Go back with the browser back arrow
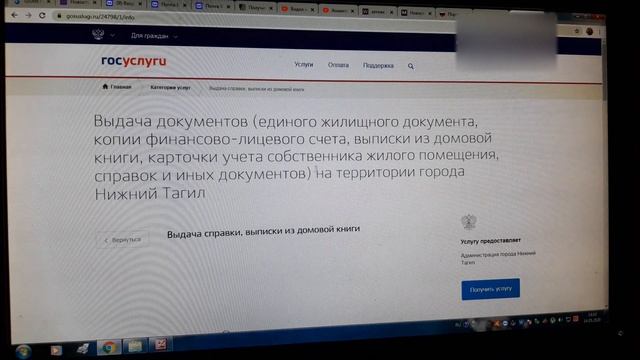The height and width of the screenshot is (360, 640). [x=15, y=15]
